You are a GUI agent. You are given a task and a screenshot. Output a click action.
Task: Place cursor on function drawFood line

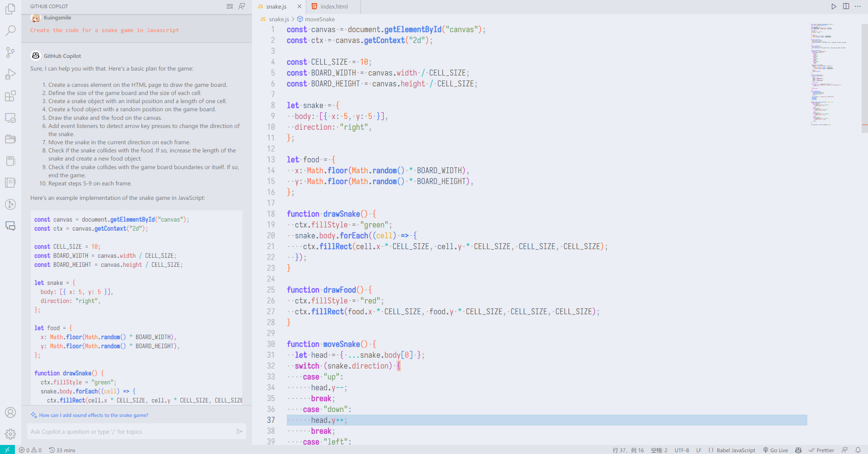(x=329, y=290)
